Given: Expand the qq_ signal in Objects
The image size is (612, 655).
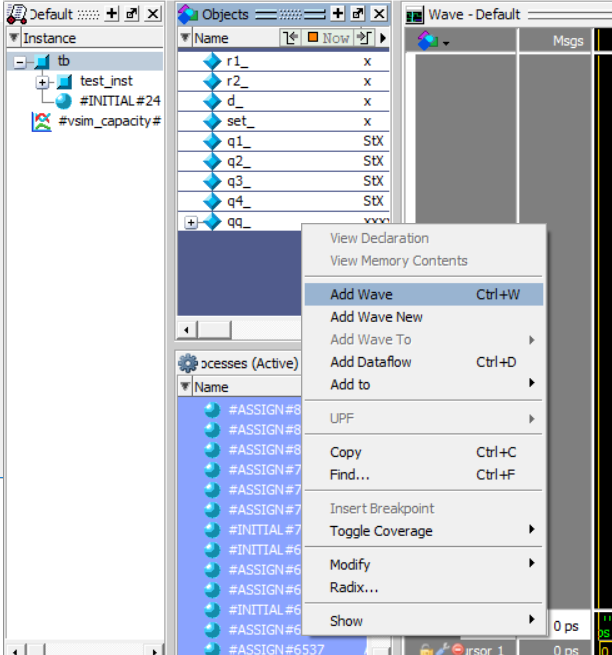Looking at the screenshot, I should coord(191,223).
